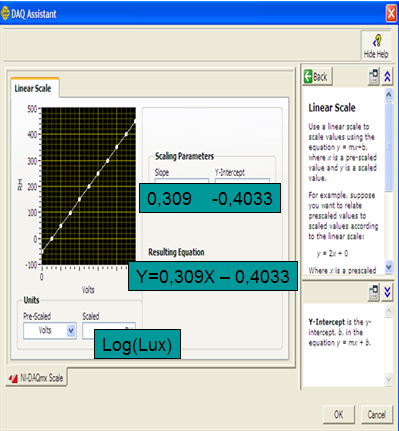Screen dimensions: 399x431
Task: Select the NI-DAQmx Scale tab
Action: click(x=37, y=378)
